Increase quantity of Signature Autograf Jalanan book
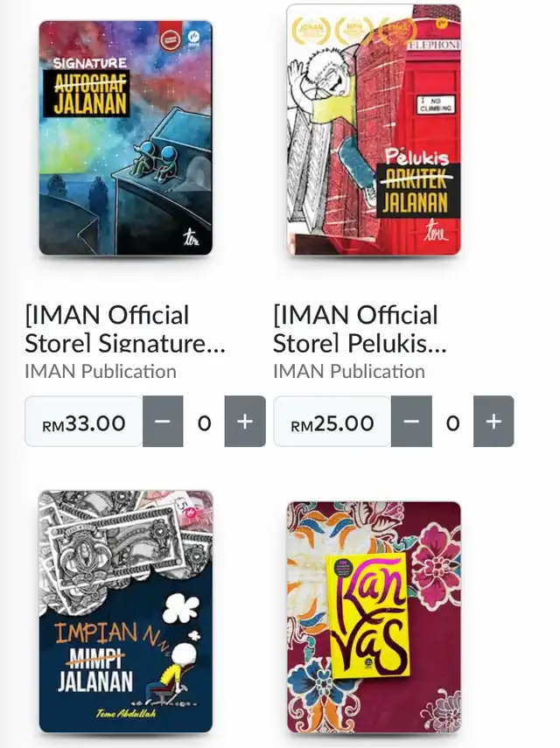This screenshot has width=560, height=748. [x=245, y=421]
